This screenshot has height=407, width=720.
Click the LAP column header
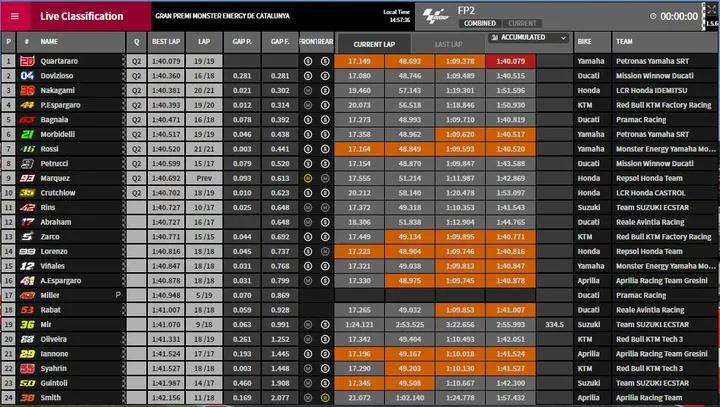[204, 42]
